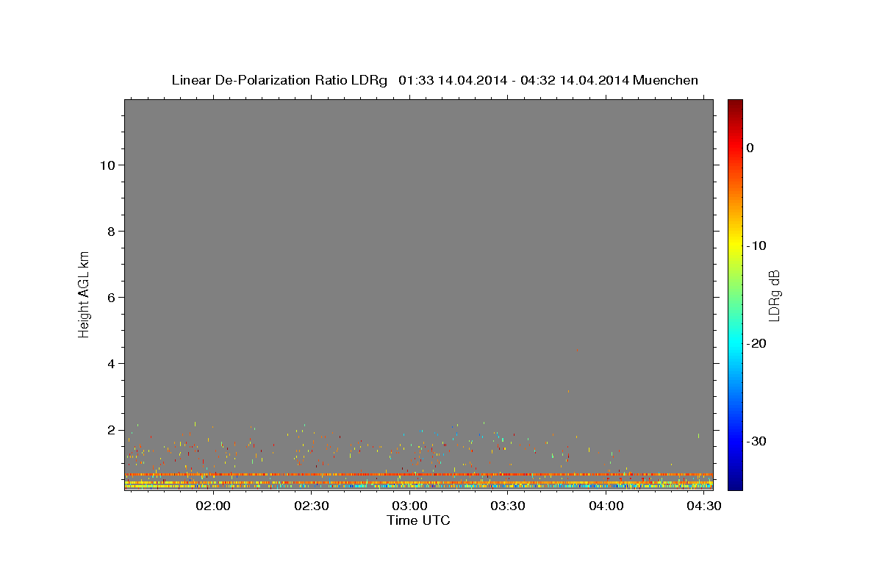The image size is (882, 588).
Task: Click the red-orange horizontal band in the plot
Action: click(x=418, y=475)
